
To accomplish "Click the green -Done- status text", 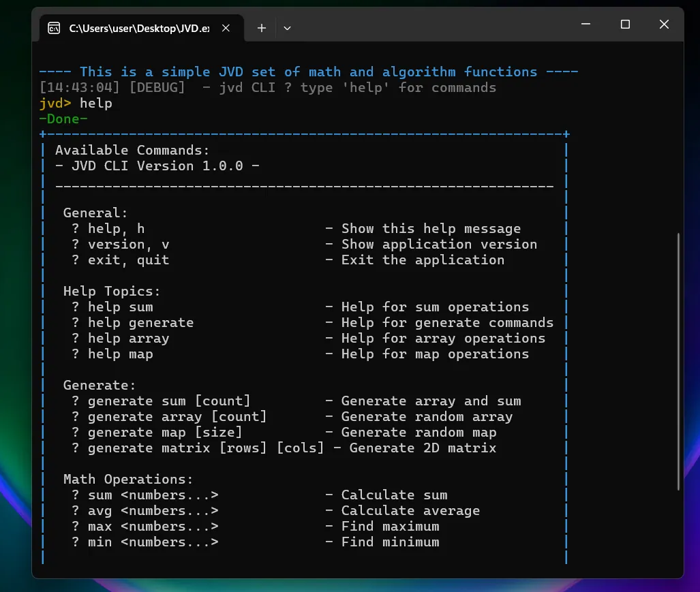I will [63, 119].
